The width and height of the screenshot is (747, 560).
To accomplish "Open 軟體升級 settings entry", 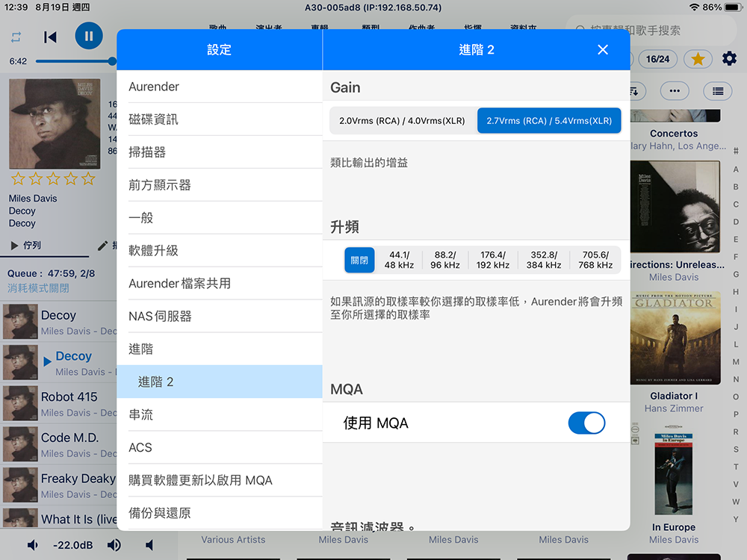I will pyautogui.click(x=220, y=251).
